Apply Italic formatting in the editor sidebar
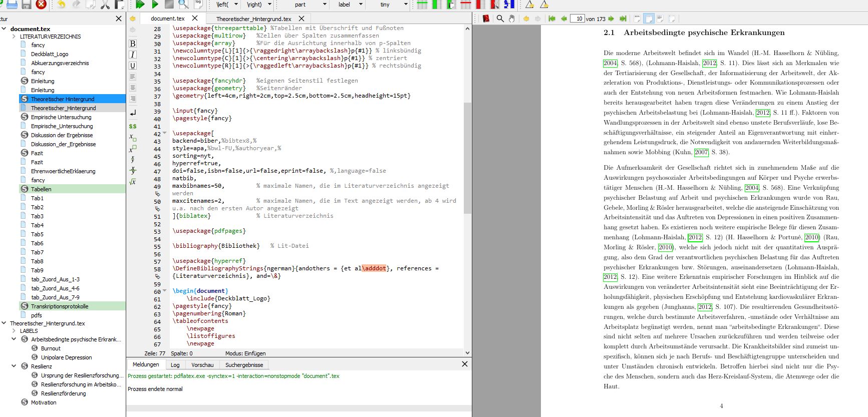This screenshot has width=868, height=417. pos(133,55)
